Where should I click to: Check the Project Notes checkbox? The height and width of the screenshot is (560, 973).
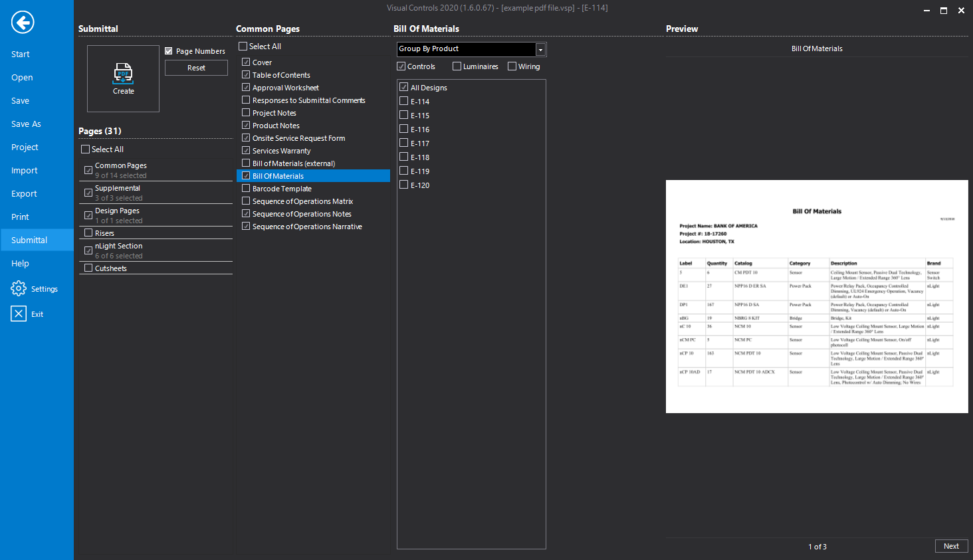pos(246,112)
